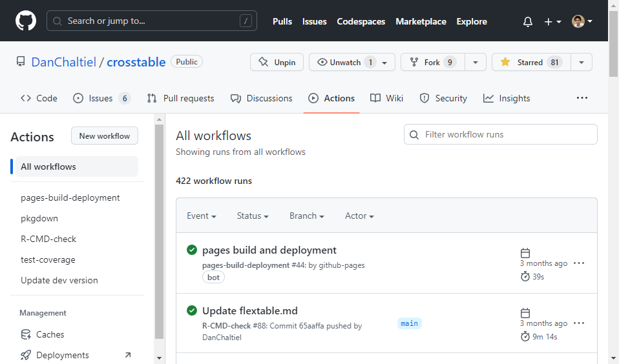Open Deployments via rocket icon

pos(26,355)
